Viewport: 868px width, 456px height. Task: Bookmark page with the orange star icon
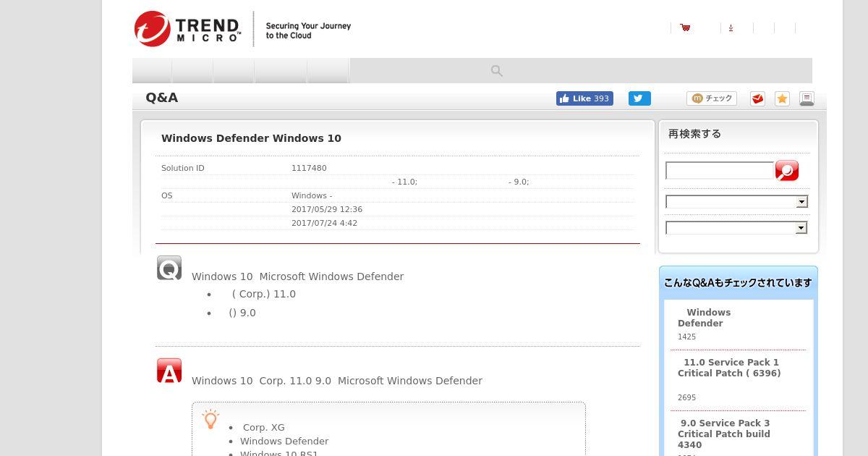click(782, 98)
